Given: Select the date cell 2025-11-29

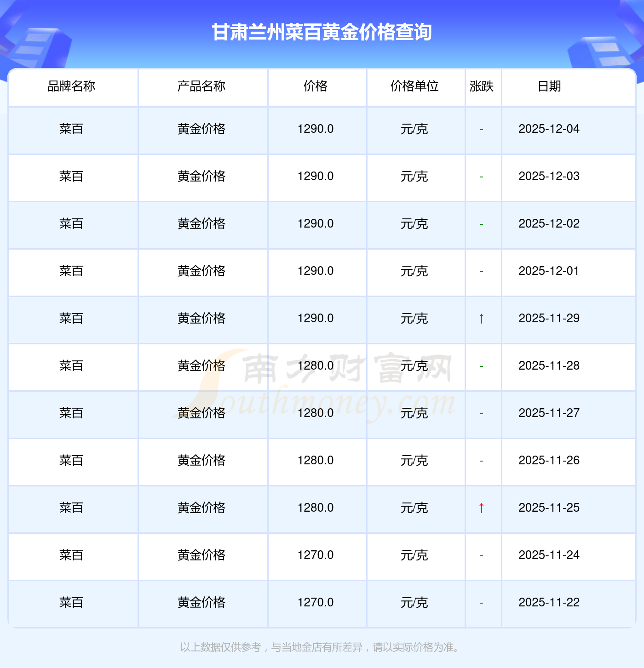Looking at the screenshot, I should click(549, 319).
